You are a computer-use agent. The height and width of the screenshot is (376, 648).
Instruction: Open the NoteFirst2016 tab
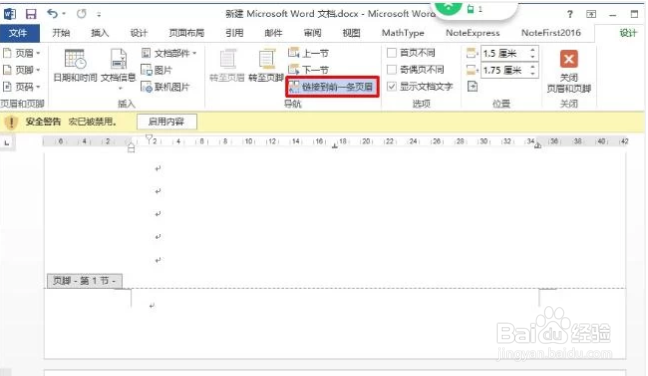click(551, 33)
